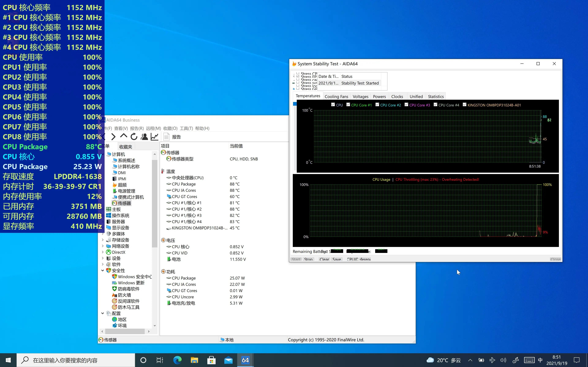The width and height of the screenshot is (588, 367).
Task: Toggle the CPU Core #3 temperature checkbox
Action: tap(406, 105)
